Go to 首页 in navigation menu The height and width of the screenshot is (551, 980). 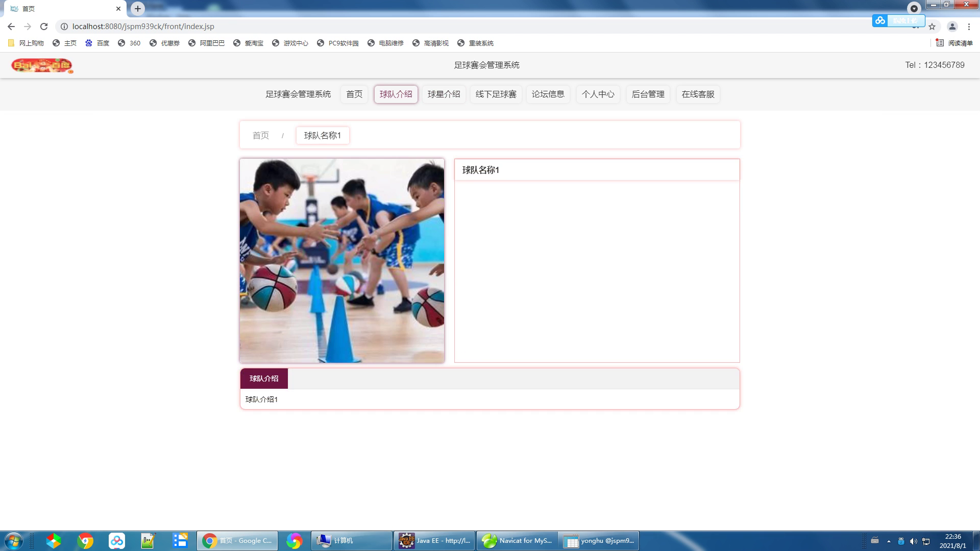pos(354,94)
